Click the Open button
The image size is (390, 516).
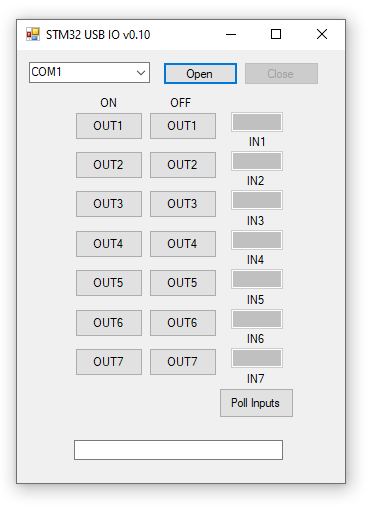point(200,74)
